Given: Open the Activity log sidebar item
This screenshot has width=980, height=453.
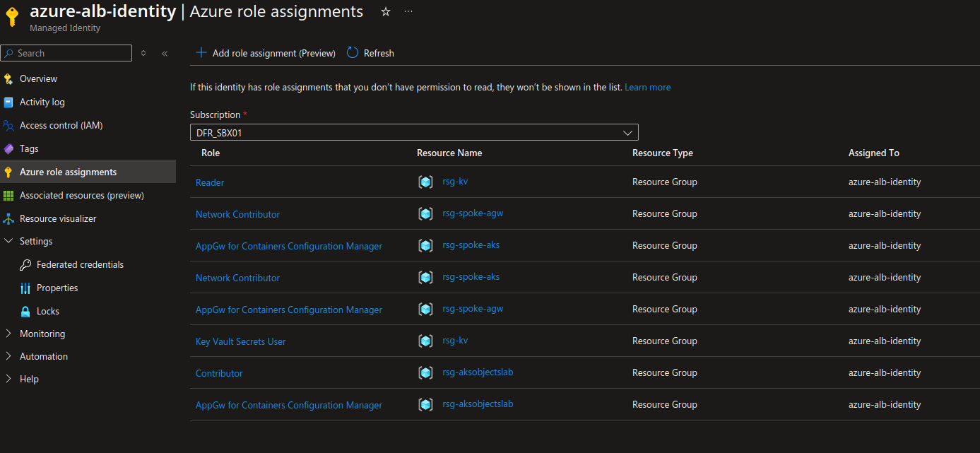Looking at the screenshot, I should tap(42, 102).
